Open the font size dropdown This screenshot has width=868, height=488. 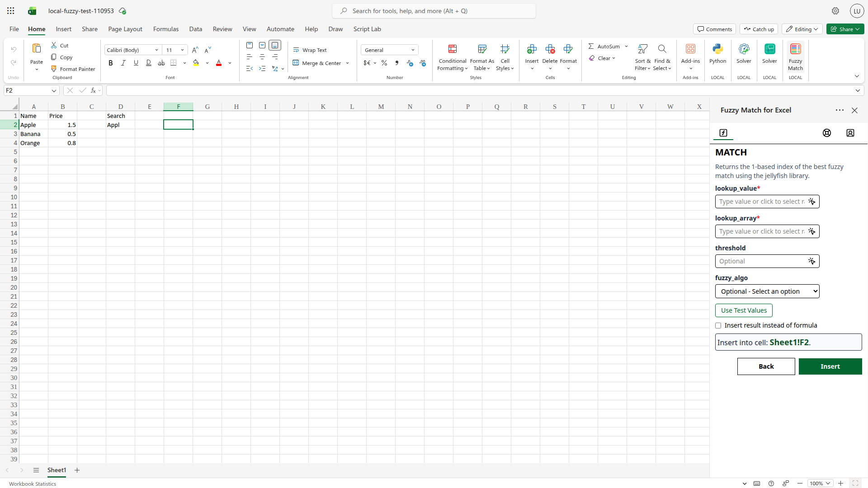point(182,50)
